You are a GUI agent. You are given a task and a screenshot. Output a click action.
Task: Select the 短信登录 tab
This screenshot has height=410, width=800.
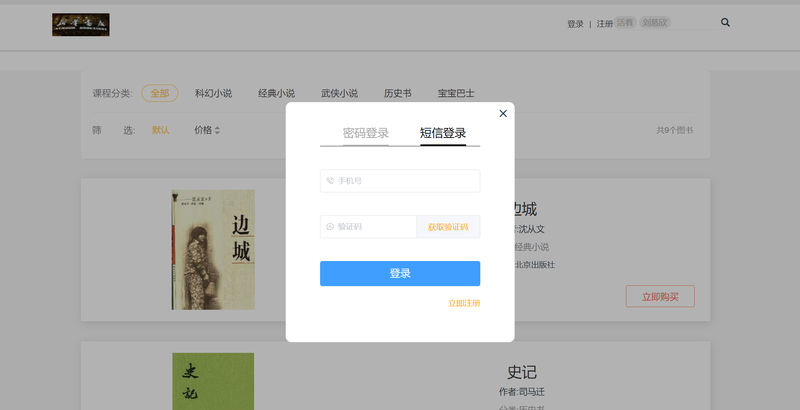point(443,133)
